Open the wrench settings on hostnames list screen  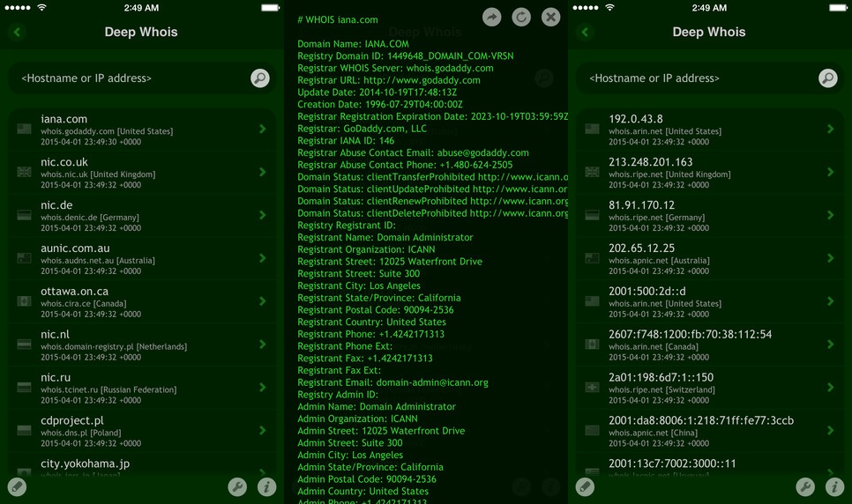[x=237, y=486]
